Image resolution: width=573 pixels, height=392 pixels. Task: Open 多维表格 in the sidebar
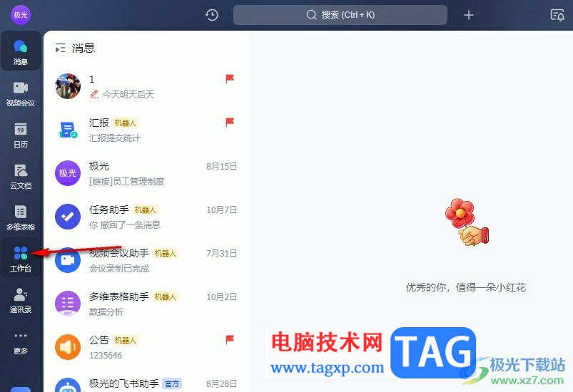click(21, 217)
